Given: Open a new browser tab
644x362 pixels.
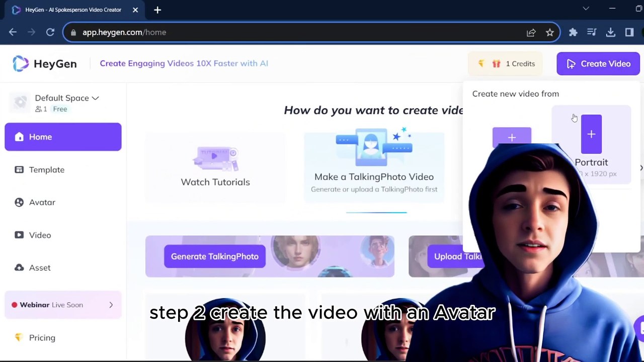Looking at the screenshot, I should (157, 10).
